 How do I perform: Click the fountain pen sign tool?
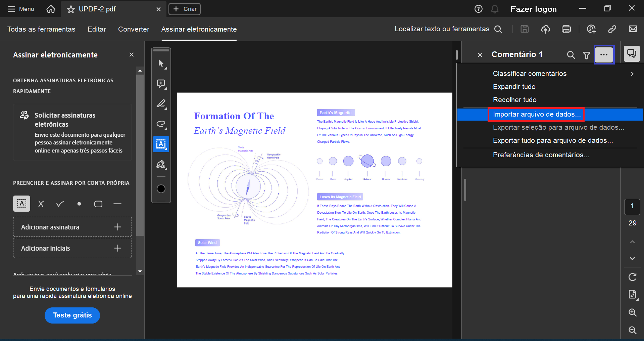coord(161,165)
